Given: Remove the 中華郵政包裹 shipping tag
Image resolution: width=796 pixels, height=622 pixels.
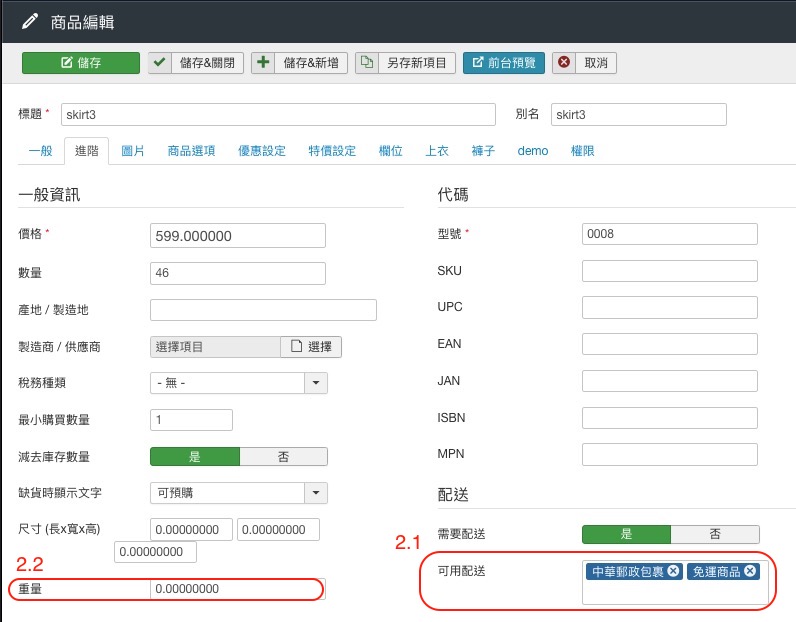Looking at the screenshot, I should (x=673, y=571).
